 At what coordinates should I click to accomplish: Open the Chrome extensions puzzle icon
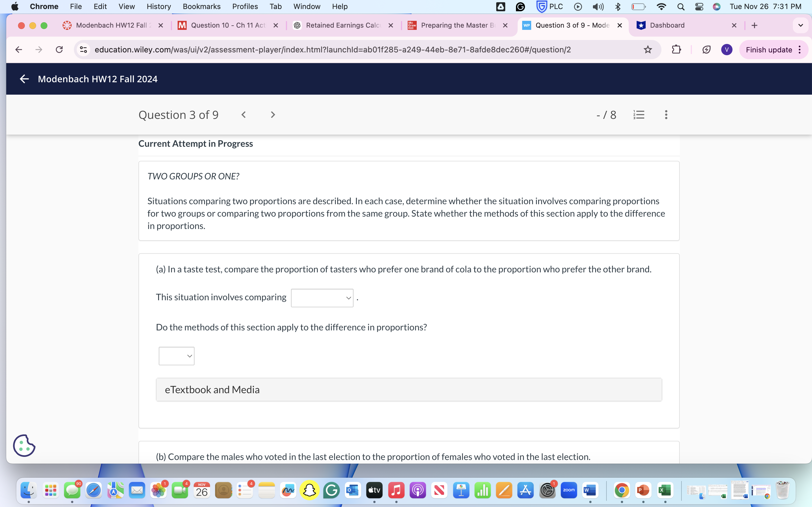[x=676, y=49]
